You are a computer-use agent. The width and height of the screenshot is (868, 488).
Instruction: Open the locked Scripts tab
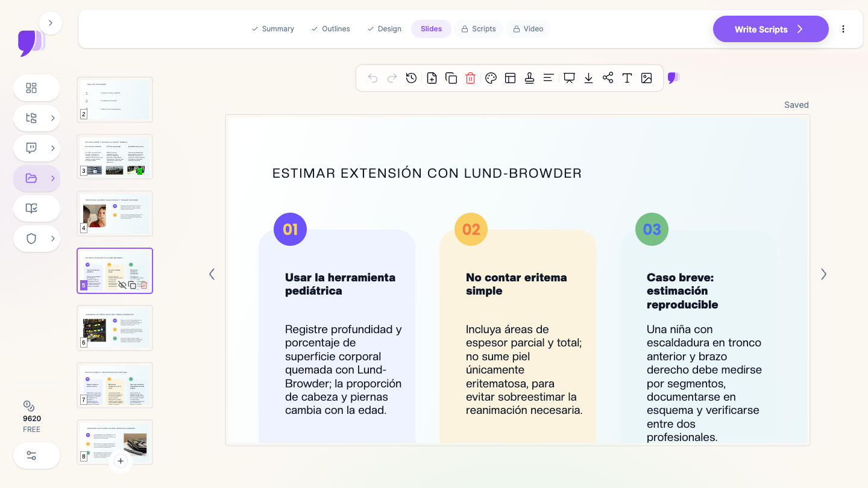coord(479,29)
